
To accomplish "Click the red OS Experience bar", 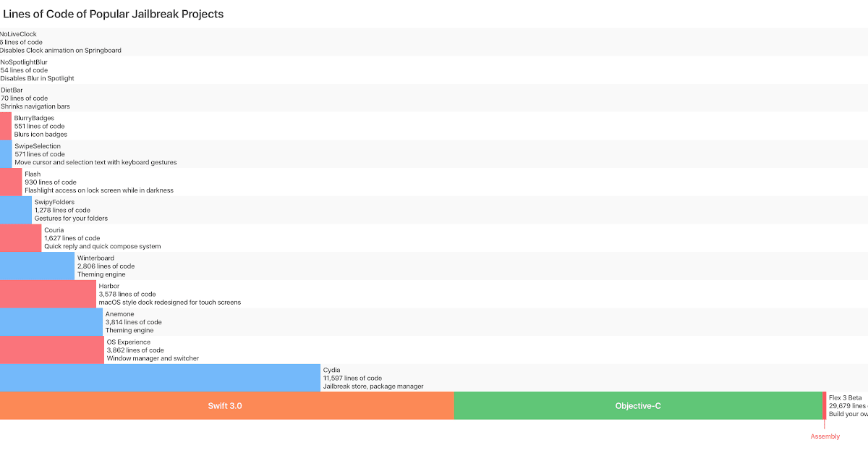I will pos(52,350).
